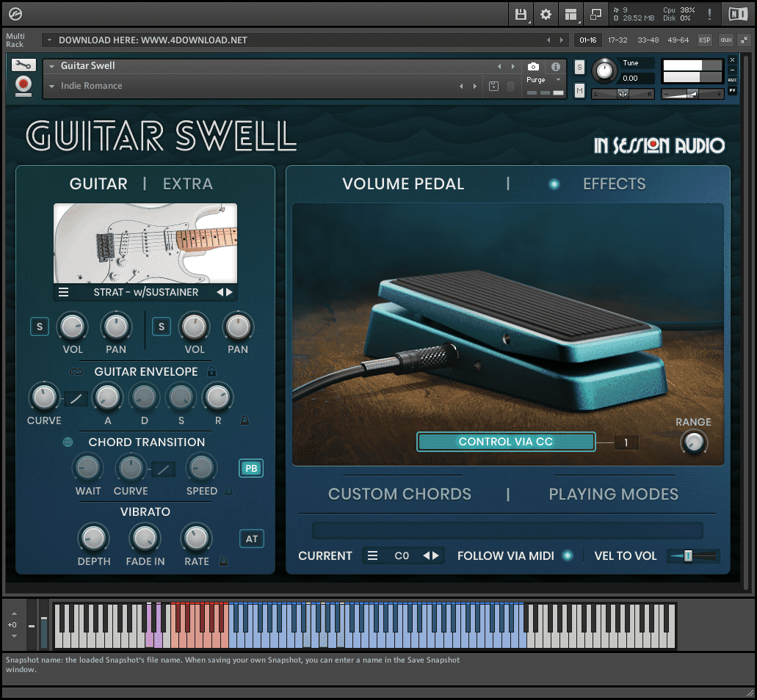The image size is (757, 700).
Task: Select rack page 49-64
Action: [678, 40]
